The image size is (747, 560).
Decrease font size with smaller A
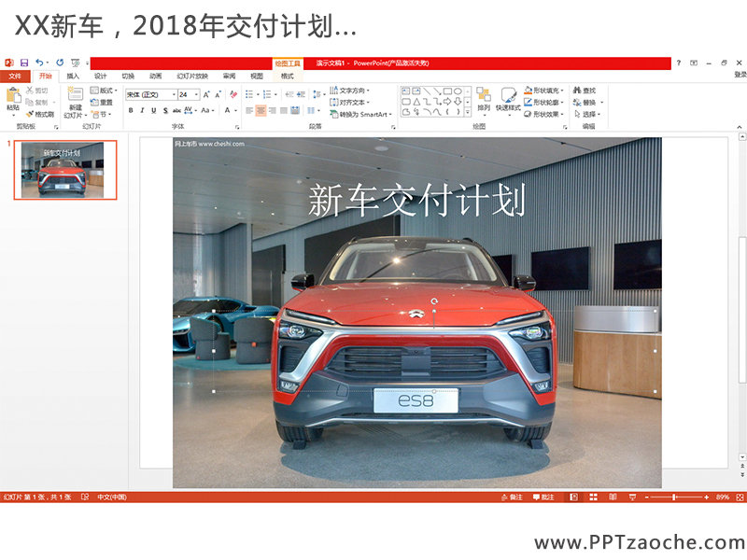pos(218,95)
